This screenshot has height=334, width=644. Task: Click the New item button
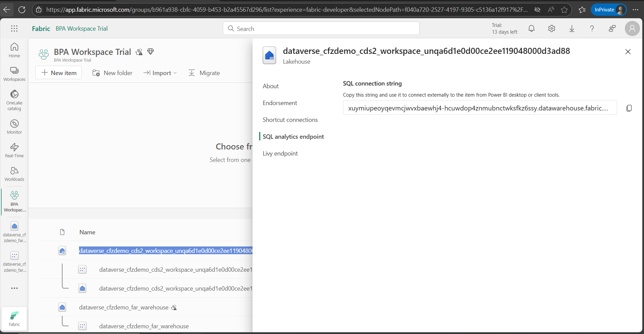59,73
